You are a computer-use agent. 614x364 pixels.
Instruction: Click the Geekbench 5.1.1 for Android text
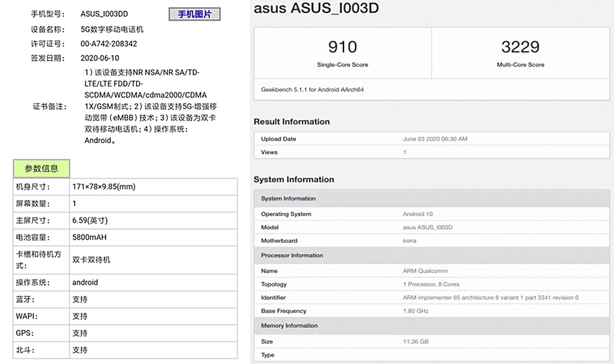(x=312, y=89)
